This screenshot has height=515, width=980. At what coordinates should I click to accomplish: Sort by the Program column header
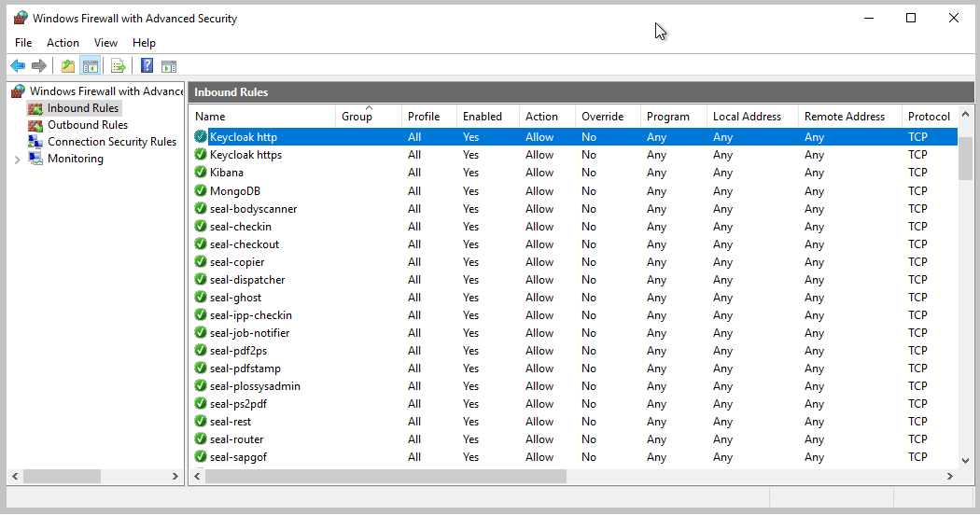(x=674, y=117)
